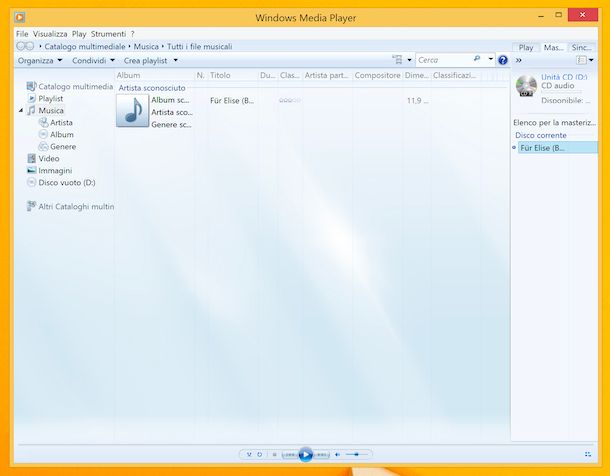Viewport: 610px width, 476px height.
Task: Switch to the Masterizza tab
Action: pos(554,47)
